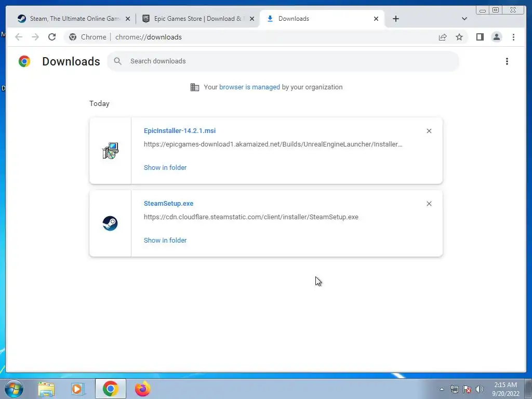The width and height of the screenshot is (532, 399).
Task: Go back to previous page
Action: pos(19,37)
